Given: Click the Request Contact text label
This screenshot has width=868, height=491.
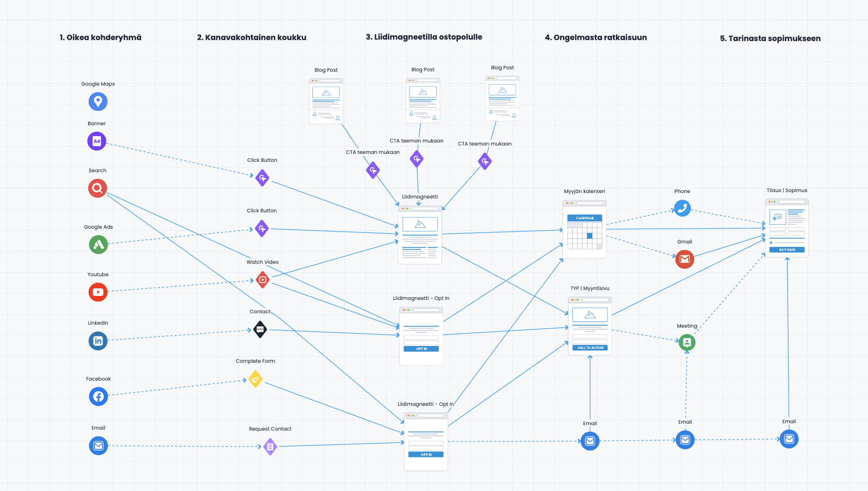Looking at the screenshot, I should pos(270,429).
